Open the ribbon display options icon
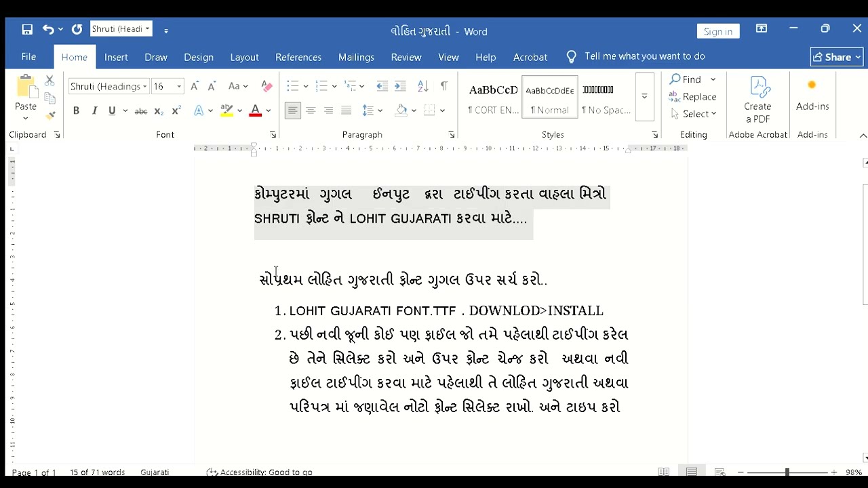 (762, 28)
